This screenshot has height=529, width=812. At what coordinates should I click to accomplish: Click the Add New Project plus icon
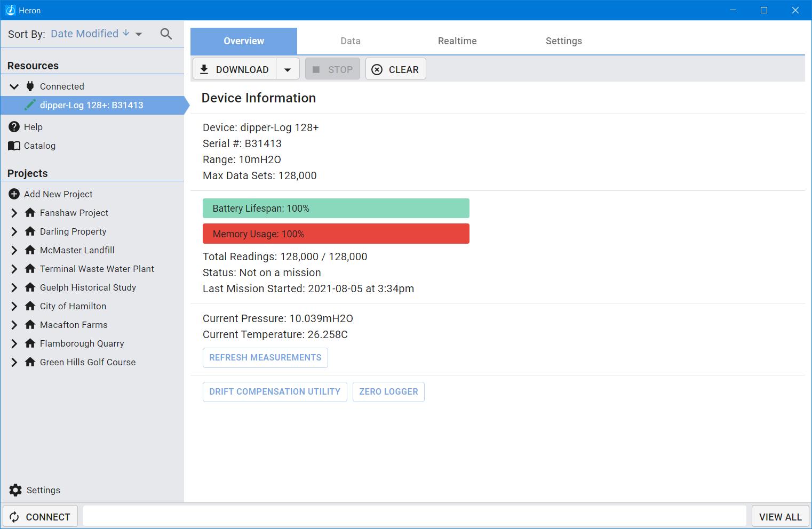point(14,194)
